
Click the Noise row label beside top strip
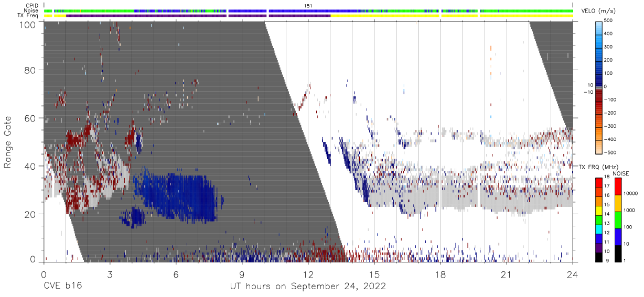coord(32,10)
